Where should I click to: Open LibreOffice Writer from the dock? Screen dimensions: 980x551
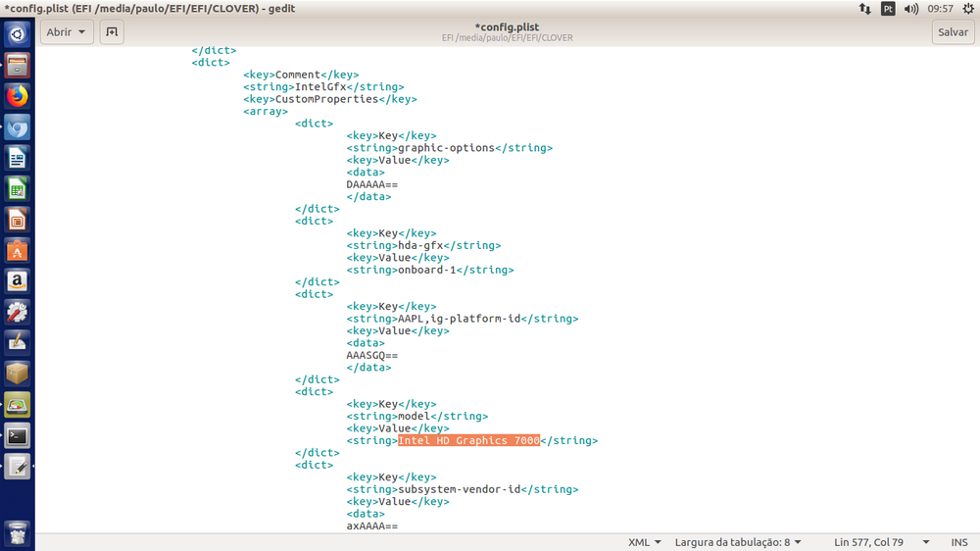point(18,158)
